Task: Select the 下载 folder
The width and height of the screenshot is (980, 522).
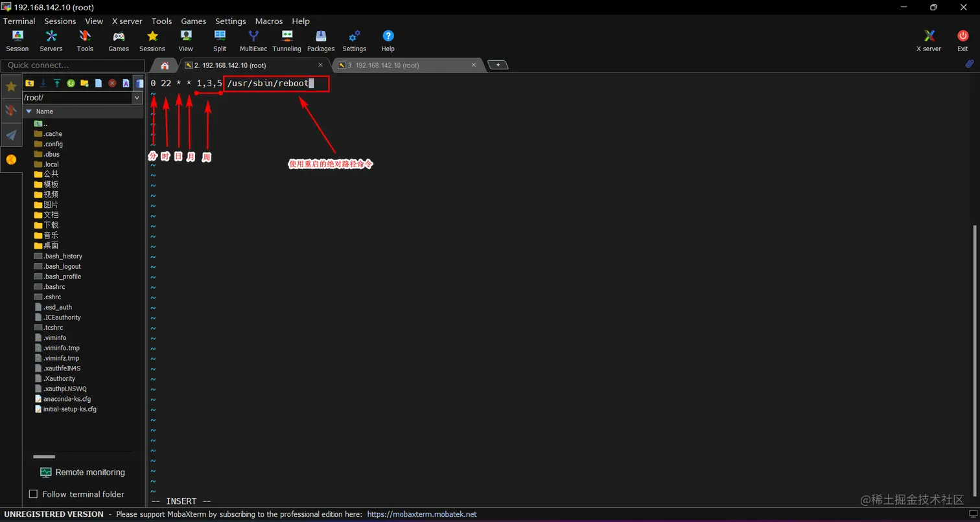Action: (46, 225)
